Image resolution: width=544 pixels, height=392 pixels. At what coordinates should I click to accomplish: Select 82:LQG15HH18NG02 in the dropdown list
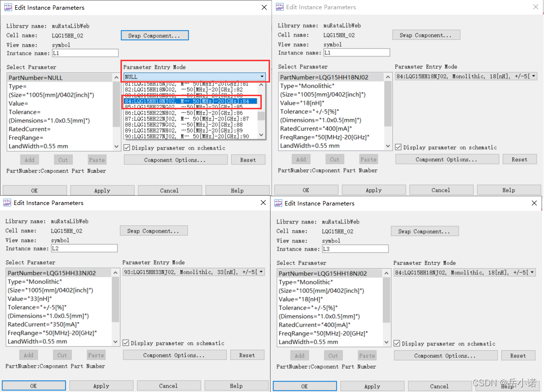pyautogui.click(x=190, y=89)
